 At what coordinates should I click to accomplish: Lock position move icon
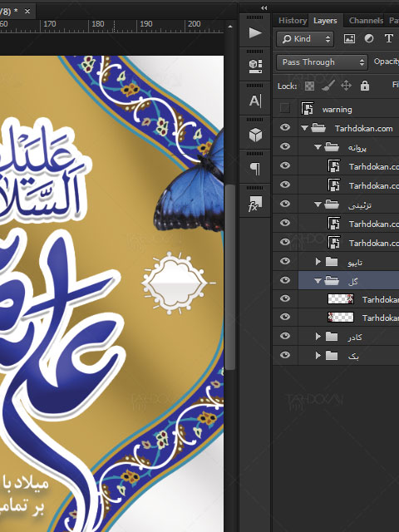[346, 86]
